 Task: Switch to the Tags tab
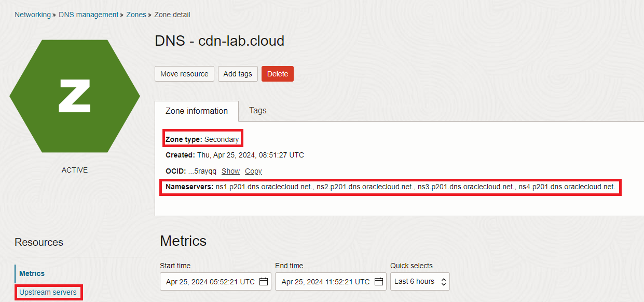[257, 110]
